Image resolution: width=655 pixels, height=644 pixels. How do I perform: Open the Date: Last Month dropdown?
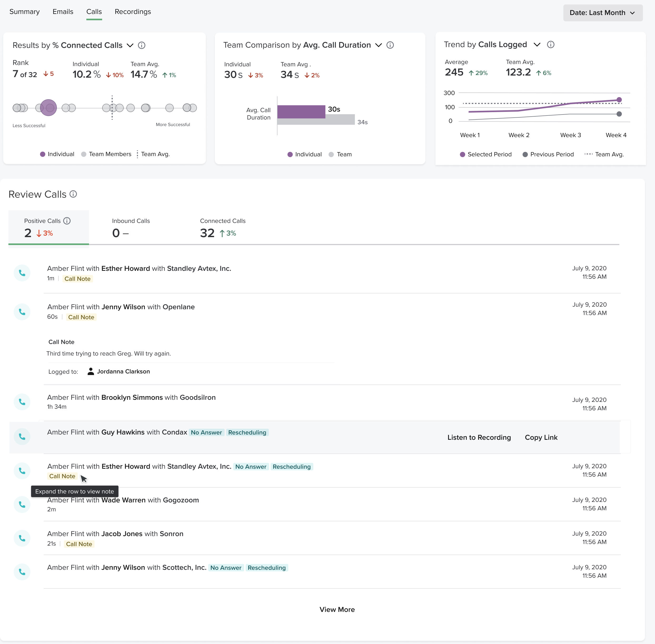coord(603,13)
